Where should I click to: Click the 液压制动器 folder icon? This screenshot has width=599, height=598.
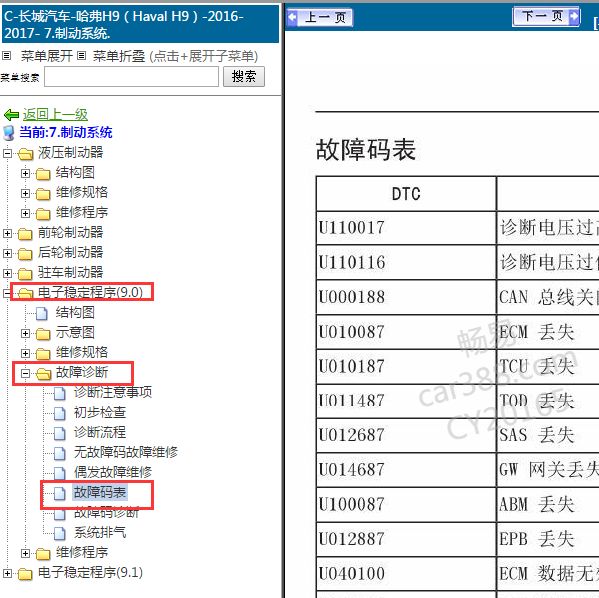click(x=25, y=154)
